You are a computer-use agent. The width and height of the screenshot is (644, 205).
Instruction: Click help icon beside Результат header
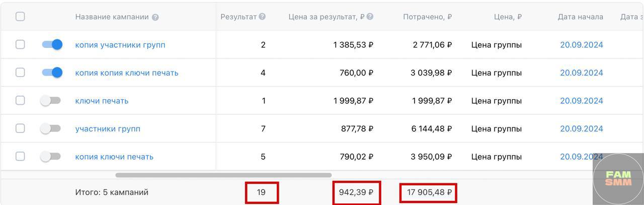tap(262, 17)
